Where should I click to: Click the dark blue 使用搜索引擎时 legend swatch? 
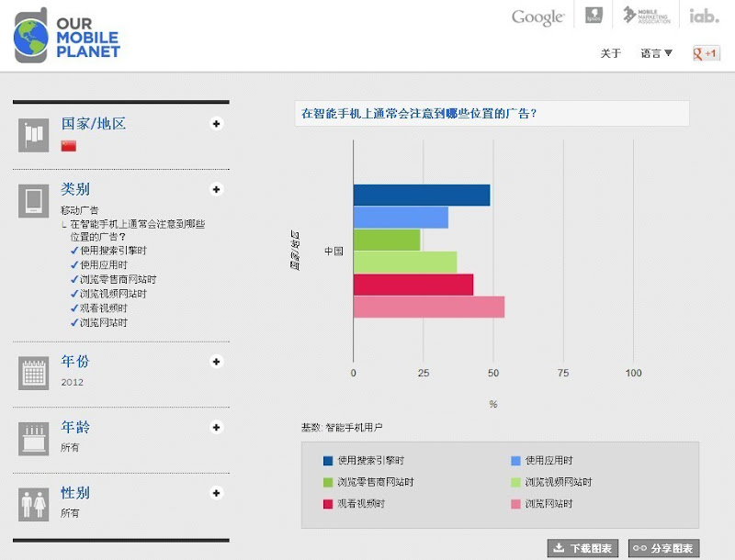(x=327, y=461)
